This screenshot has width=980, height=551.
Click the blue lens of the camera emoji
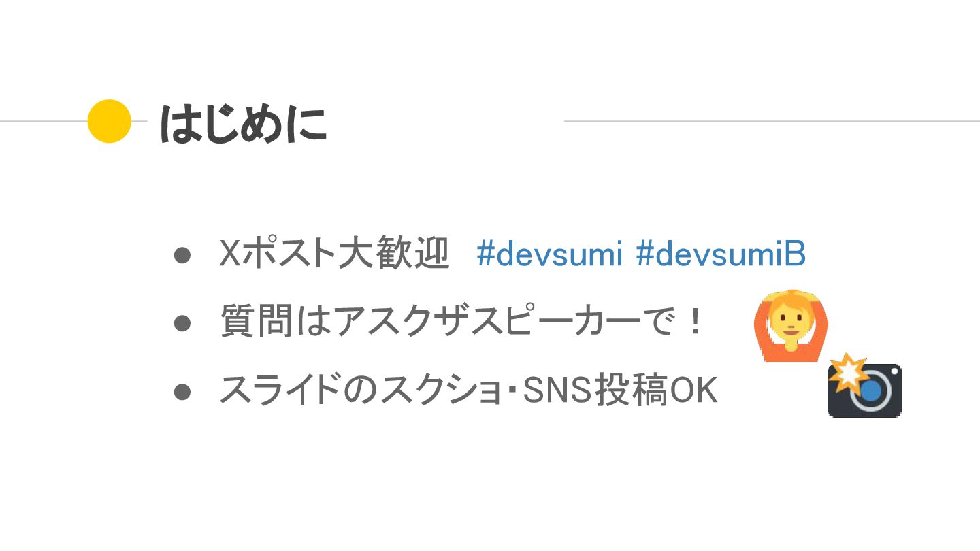click(x=872, y=391)
